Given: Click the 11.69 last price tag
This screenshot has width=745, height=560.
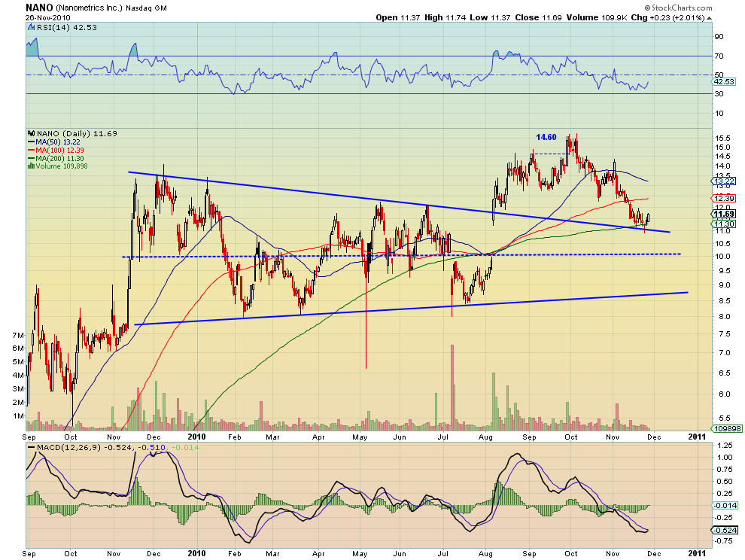Looking at the screenshot, I should point(725,214).
